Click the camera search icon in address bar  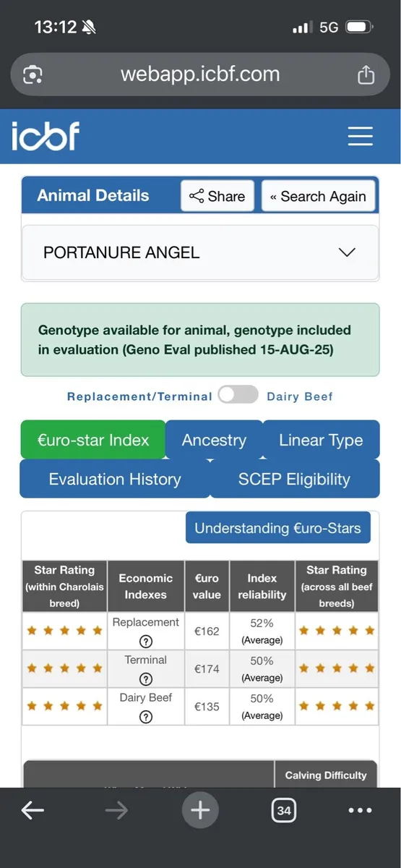(33, 74)
